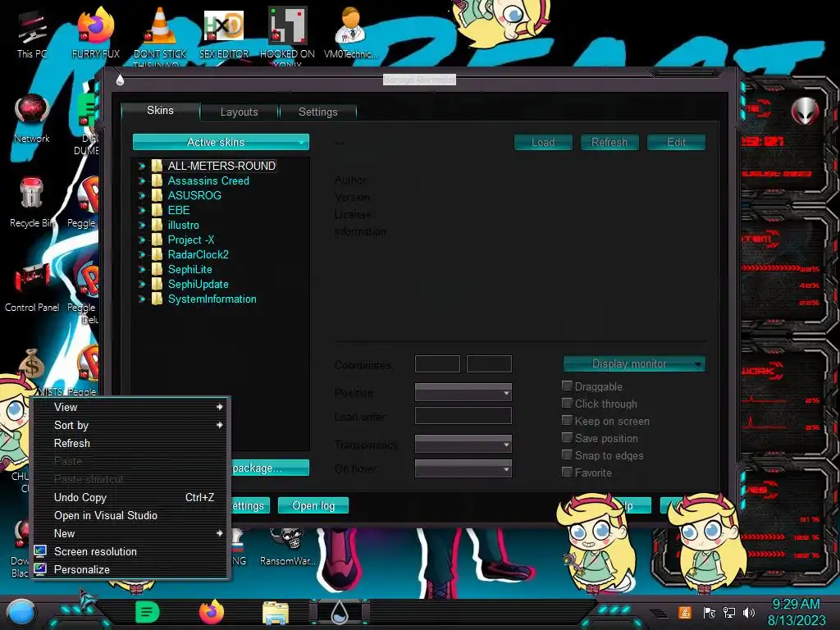The width and height of the screenshot is (840, 630).
Task: Click the SystemInformation folder icon
Action: (x=157, y=299)
